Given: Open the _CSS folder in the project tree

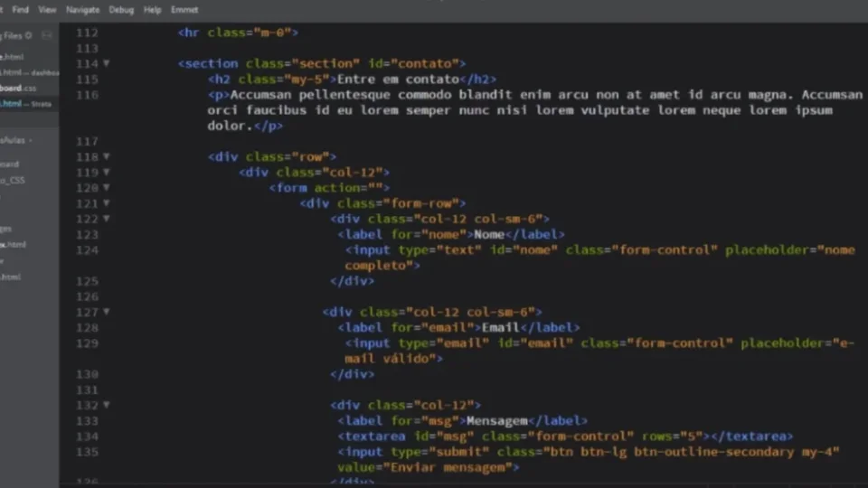Looking at the screenshot, I should pyautogui.click(x=13, y=181).
